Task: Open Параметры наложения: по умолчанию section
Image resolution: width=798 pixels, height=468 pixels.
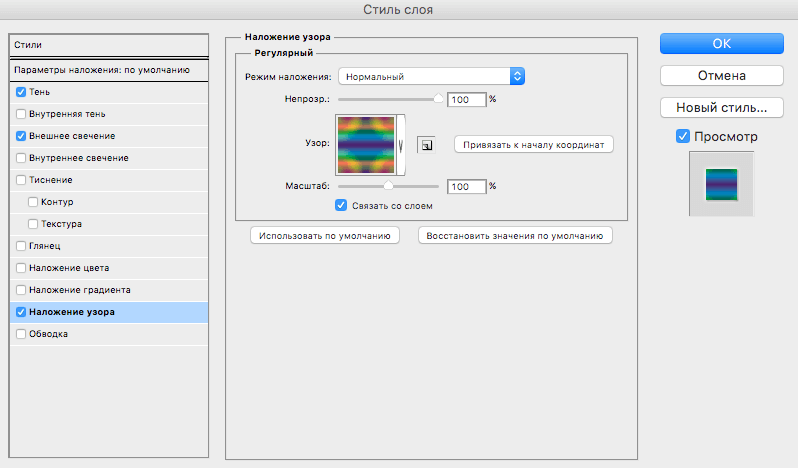Action: click(x=102, y=70)
